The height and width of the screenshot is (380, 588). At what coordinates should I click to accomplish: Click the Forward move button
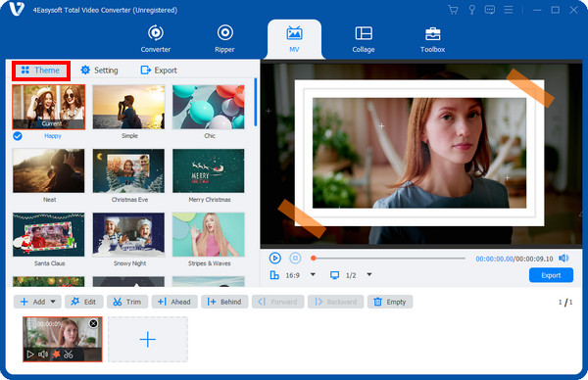(278, 302)
